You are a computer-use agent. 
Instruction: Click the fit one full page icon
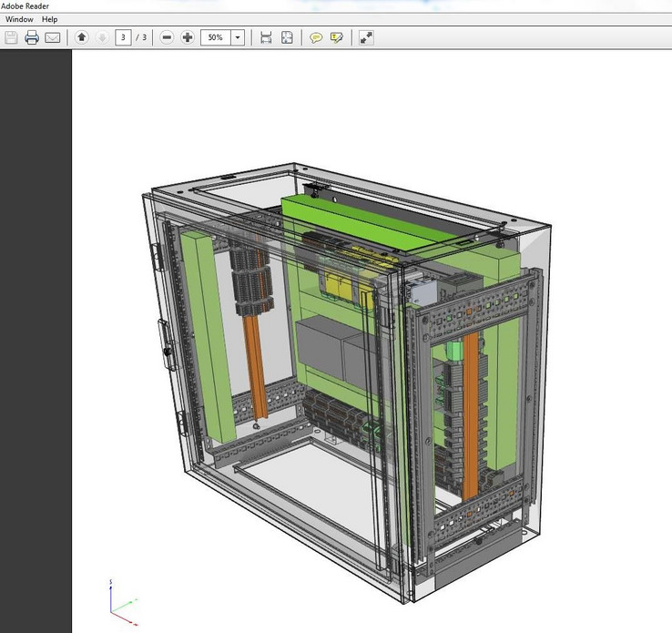click(287, 37)
